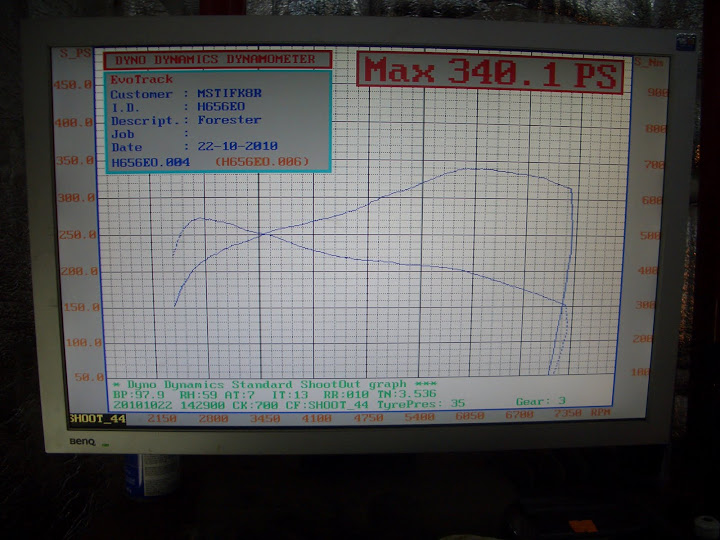The image size is (720, 540).
Task: Click the I.D. value H656EO
Action: [x=221, y=107]
